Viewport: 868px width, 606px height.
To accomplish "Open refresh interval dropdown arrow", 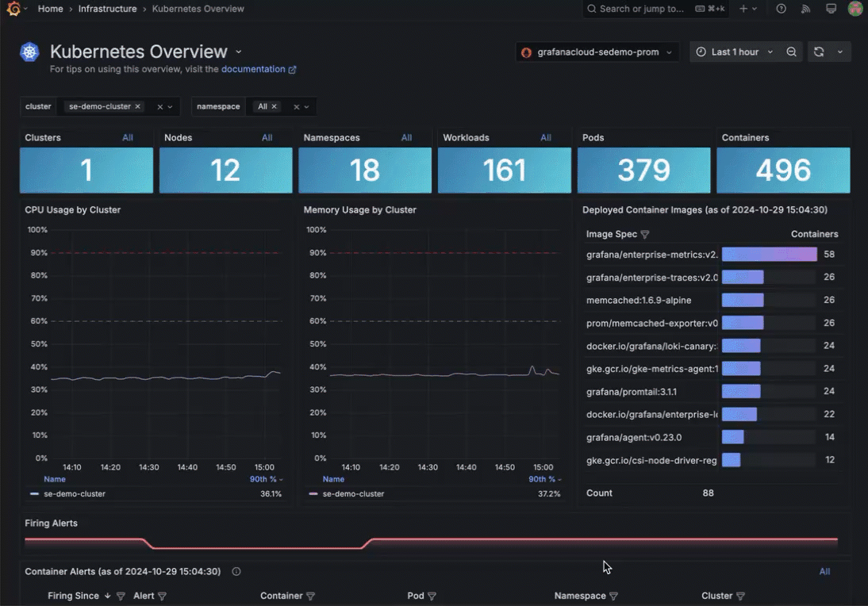I will (x=839, y=52).
